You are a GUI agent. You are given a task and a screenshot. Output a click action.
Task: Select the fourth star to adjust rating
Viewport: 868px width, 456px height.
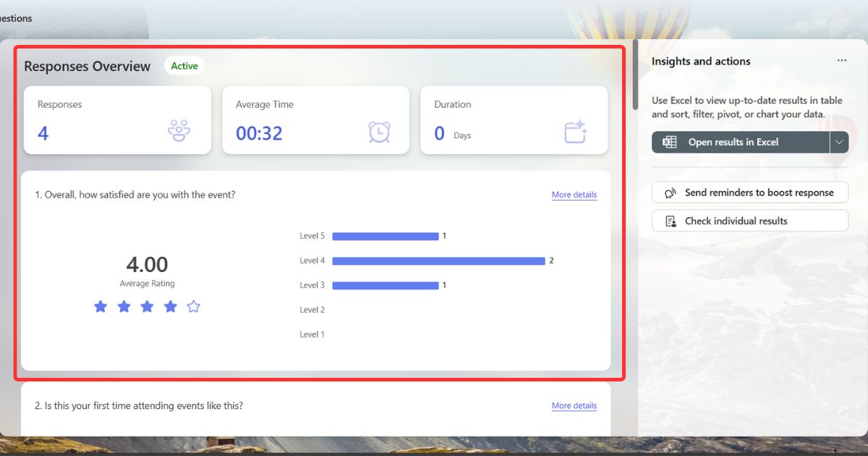pos(171,306)
